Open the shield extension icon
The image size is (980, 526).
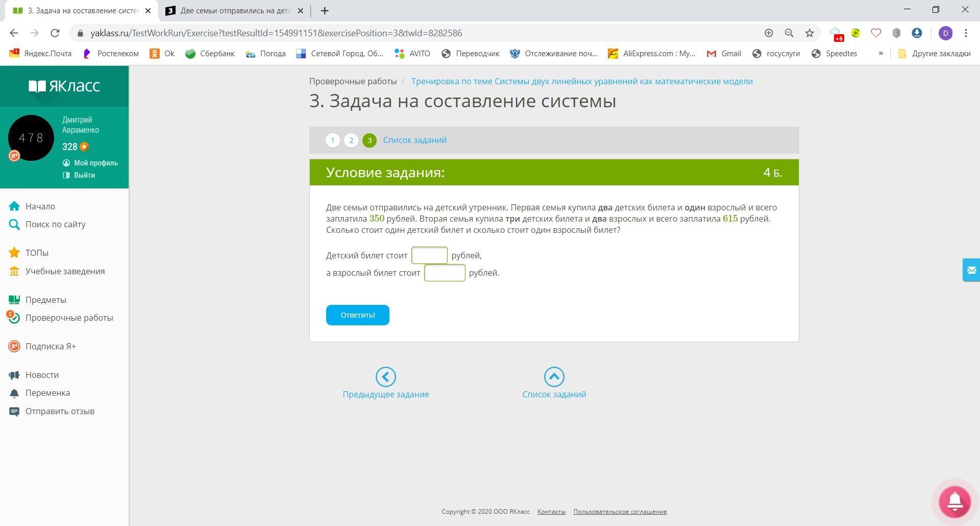[896, 33]
